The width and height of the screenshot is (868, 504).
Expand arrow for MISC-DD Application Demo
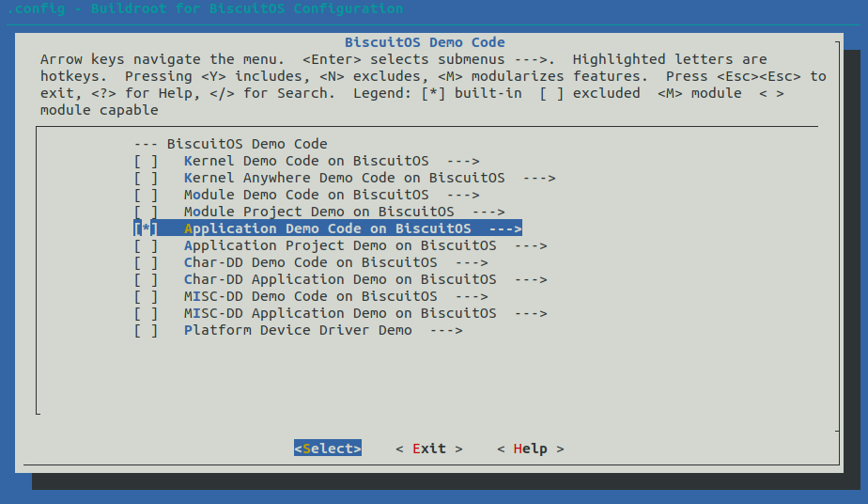click(531, 314)
